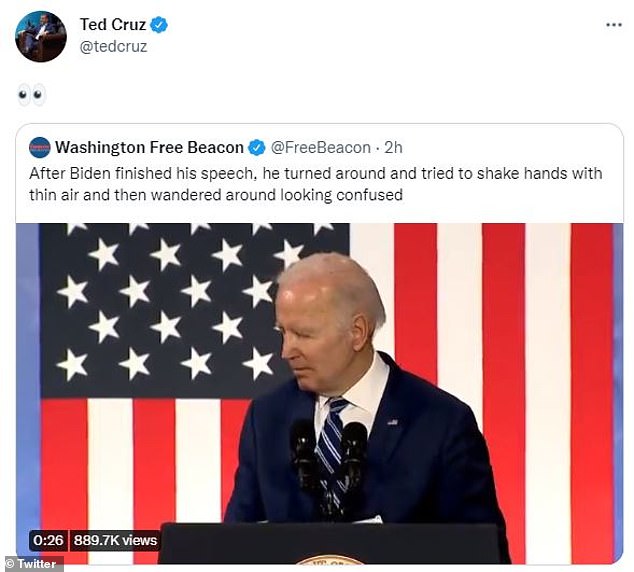Screen dimensions: 634x572
Task: Play the embedded video of the speech
Action: (319, 393)
